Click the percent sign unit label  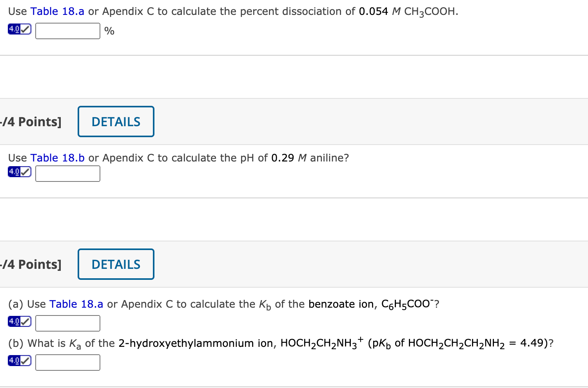(x=109, y=31)
